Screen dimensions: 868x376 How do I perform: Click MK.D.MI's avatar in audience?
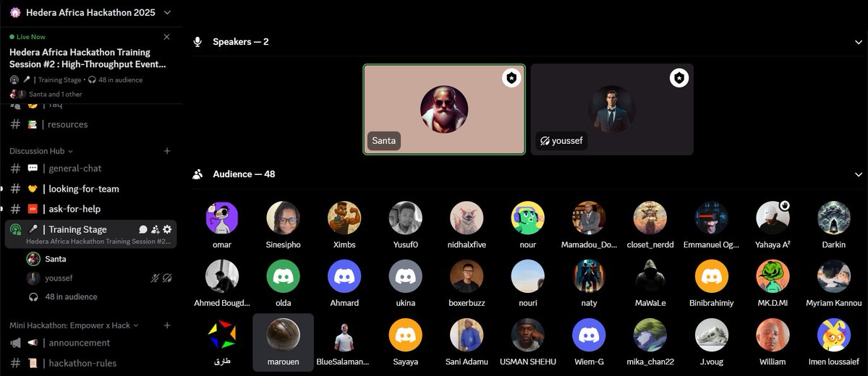(773, 276)
